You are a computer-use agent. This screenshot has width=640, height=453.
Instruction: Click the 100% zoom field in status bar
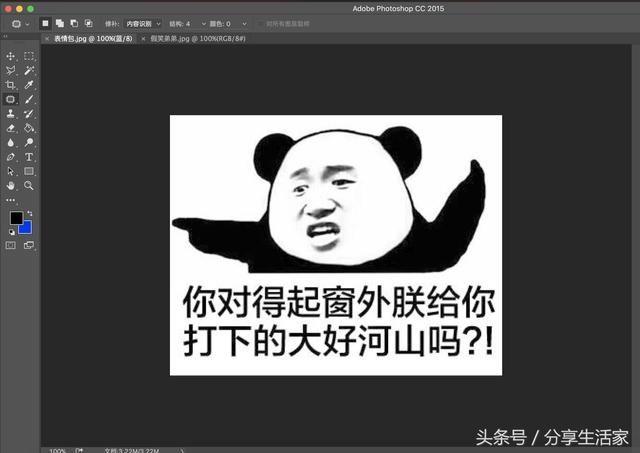[57, 451]
